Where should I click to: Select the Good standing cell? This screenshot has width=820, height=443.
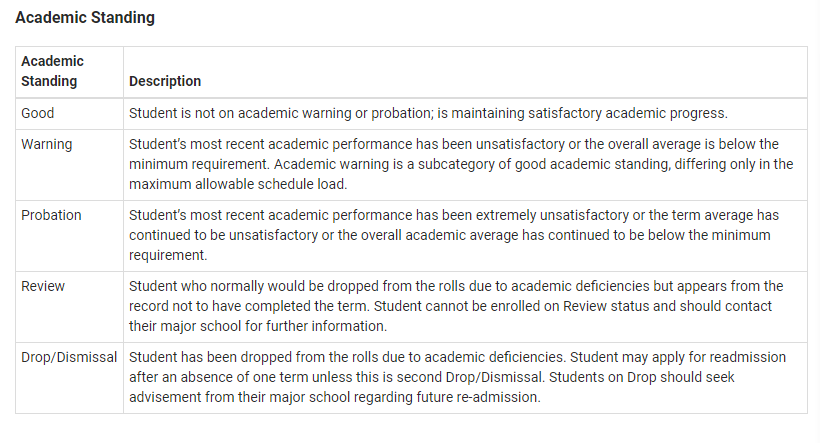(38, 113)
